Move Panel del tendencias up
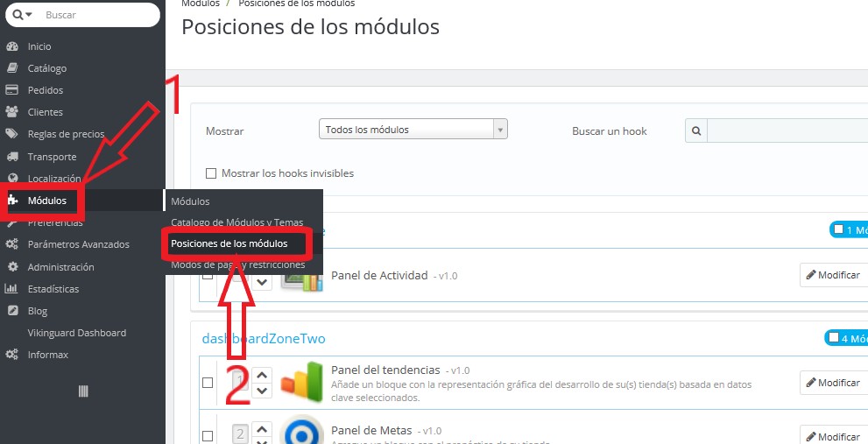The width and height of the screenshot is (868, 444). pyautogui.click(x=262, y=376)
